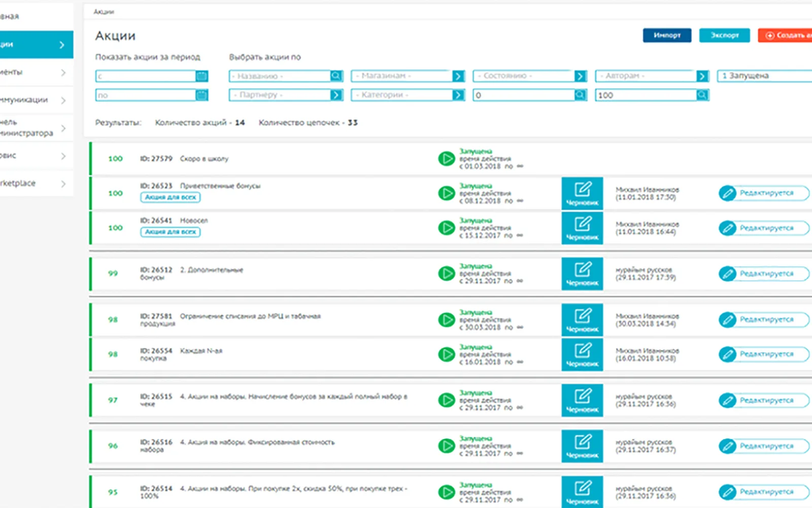This screenshot has width=812, height=508.
Task: Click Редактируется button for ID 26512
Action: coord(764,274)
